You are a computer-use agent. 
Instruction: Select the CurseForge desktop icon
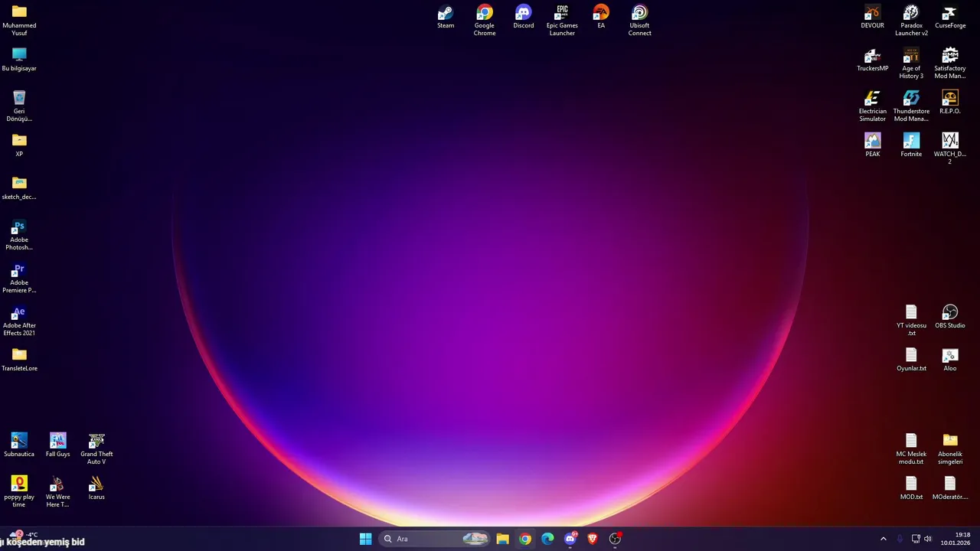click(x=950, y=17)
